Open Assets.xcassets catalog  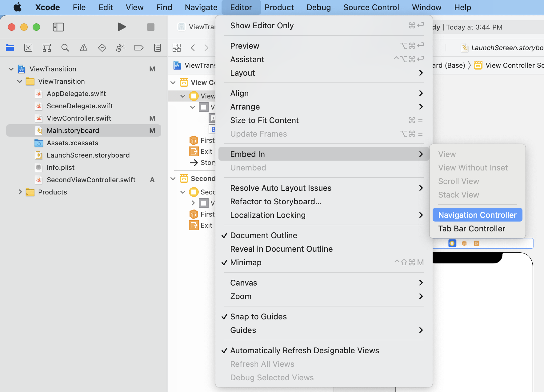tap(72, 143)
